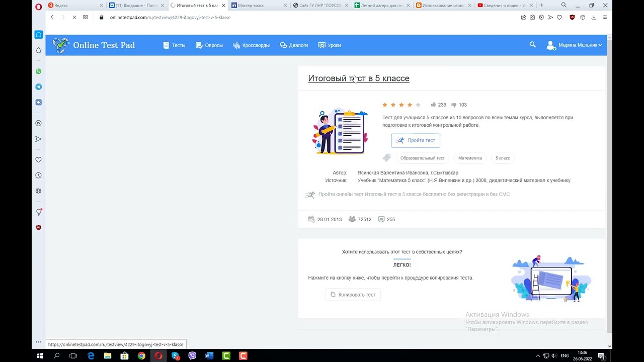Close the Итоговый тест в 5 классе tab
Image resolution: width=644 pixels, height=362 pixels.
point(224,6)
